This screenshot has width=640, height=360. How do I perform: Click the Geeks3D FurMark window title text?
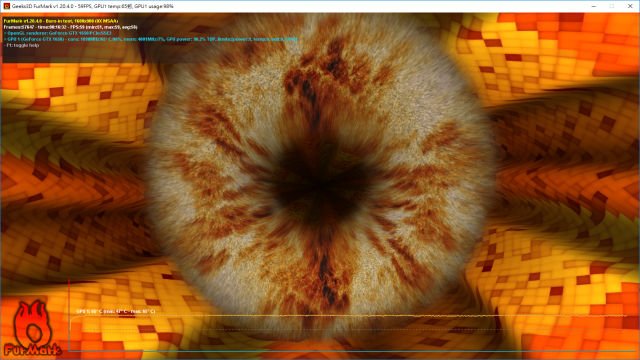(93, 6)
